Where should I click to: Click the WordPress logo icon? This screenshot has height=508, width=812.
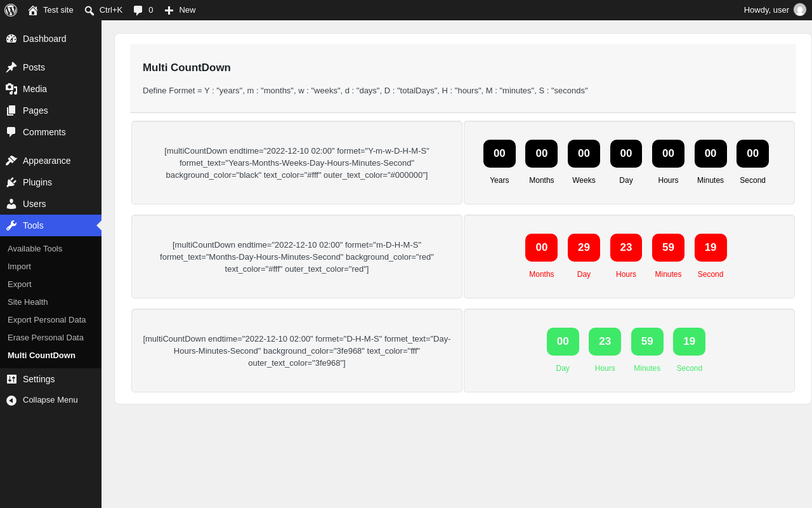11,10
